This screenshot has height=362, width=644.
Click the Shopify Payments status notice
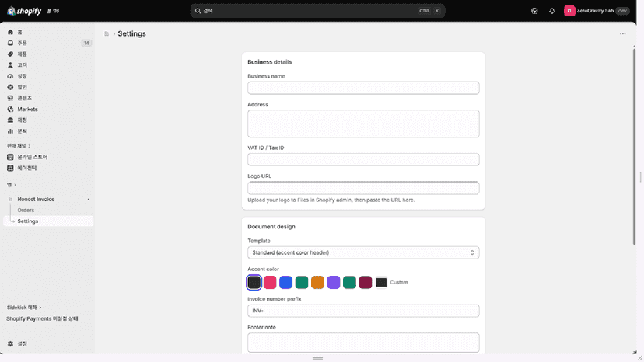[x=42, y=319]
